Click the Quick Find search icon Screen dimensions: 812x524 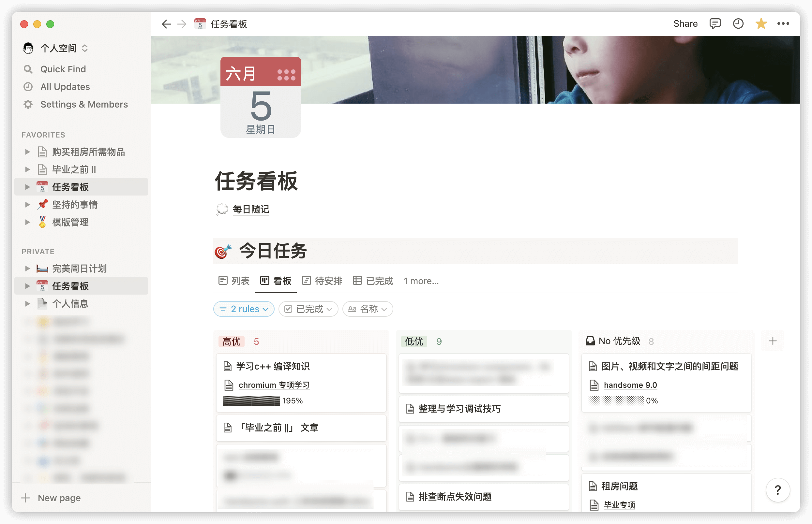click(x=28, y=69)
